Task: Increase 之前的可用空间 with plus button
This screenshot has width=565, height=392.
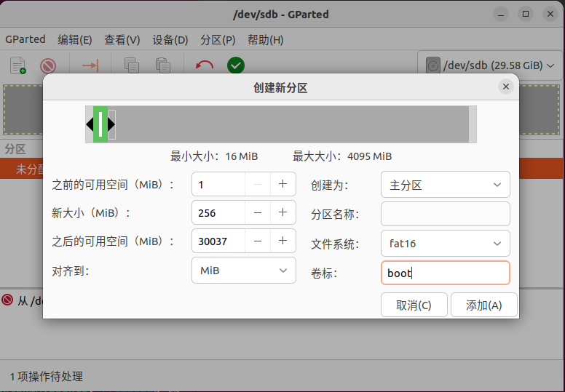Action: (x=282, y=185)
